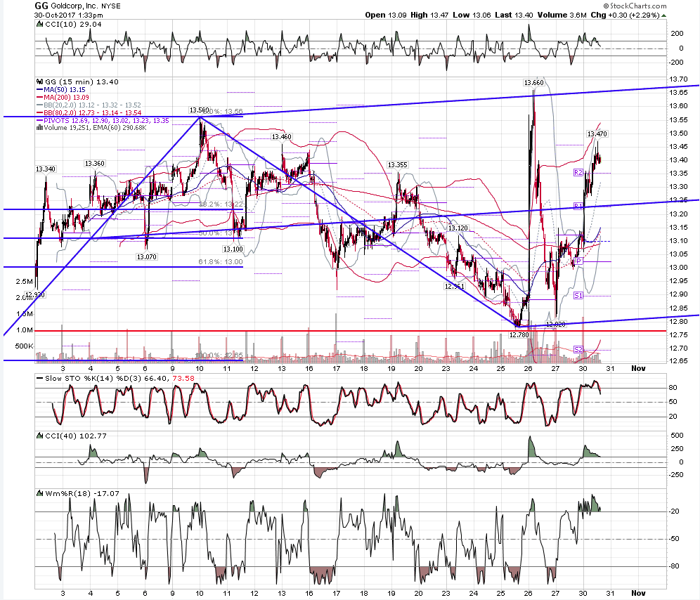Click the small icon beside Wm%R(18) label
The width and height of the screenshot is (700, 600).
pyautogui.click(x=40, y=493)
